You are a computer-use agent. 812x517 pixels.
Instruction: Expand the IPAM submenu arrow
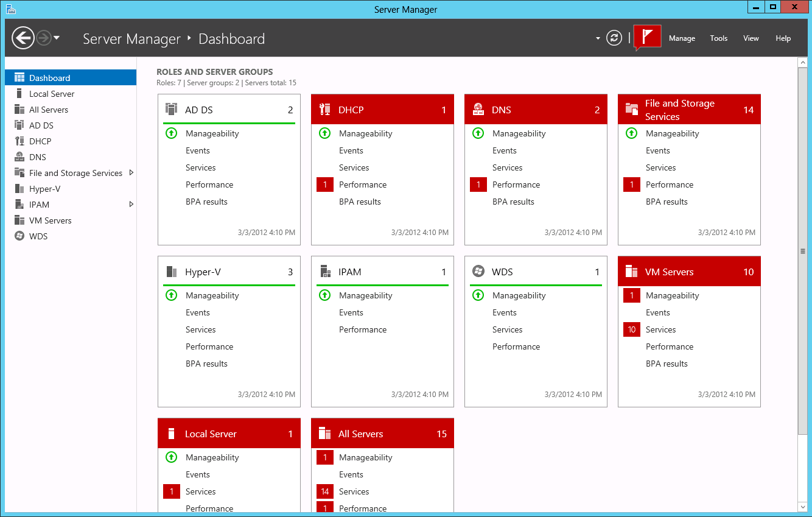(x=131, y=205)
